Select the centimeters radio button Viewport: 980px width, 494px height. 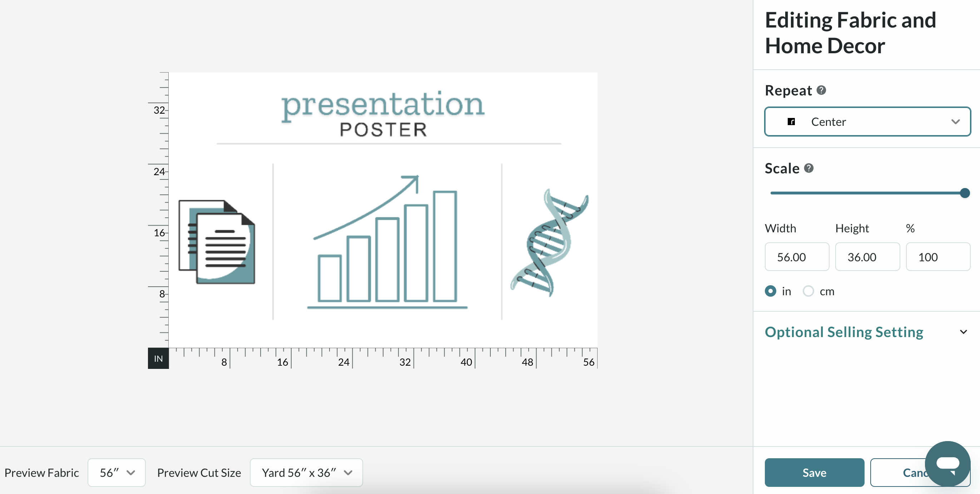click(808, 291)
